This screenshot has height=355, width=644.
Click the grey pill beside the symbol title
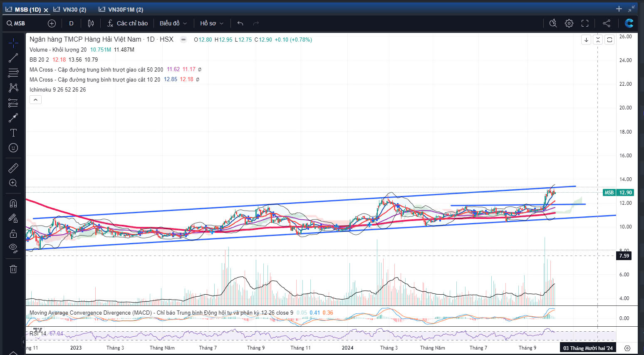pos(183,40)
